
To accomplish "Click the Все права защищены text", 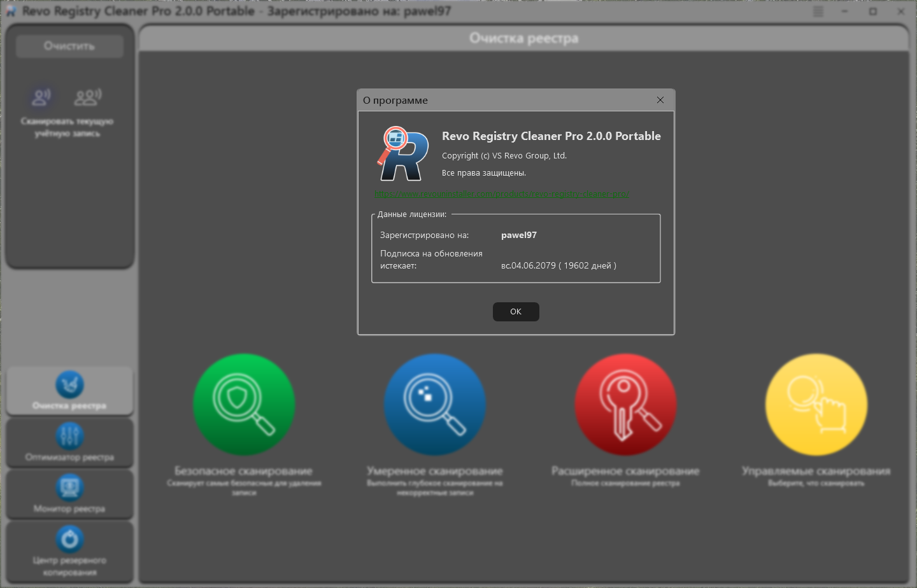I will coord(484,172).
